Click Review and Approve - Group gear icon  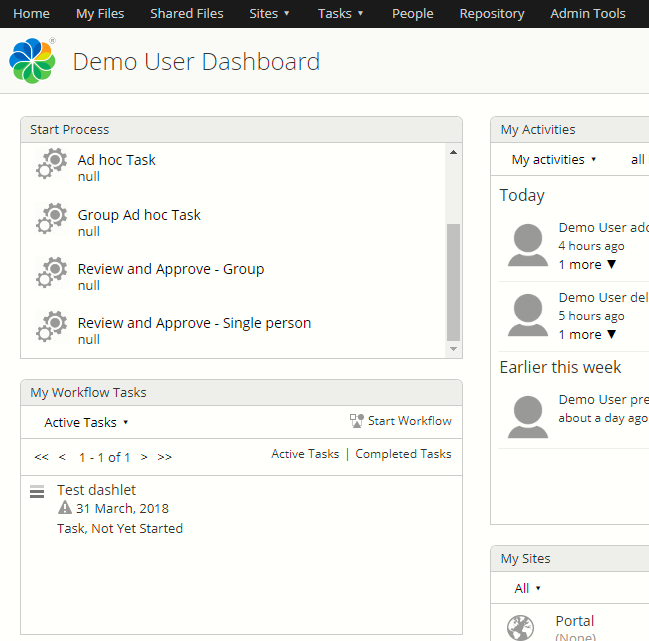pos(51,274)
